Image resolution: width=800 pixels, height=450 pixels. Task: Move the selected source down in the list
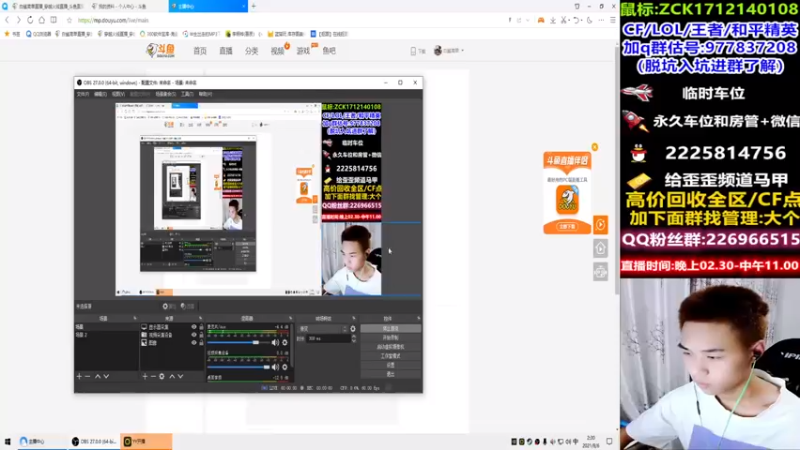click(181, 376)
